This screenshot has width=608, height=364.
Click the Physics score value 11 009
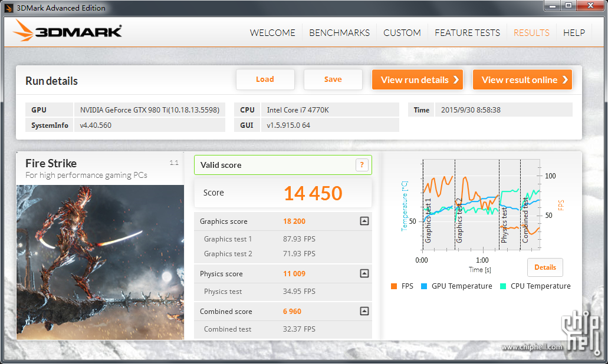294,273
